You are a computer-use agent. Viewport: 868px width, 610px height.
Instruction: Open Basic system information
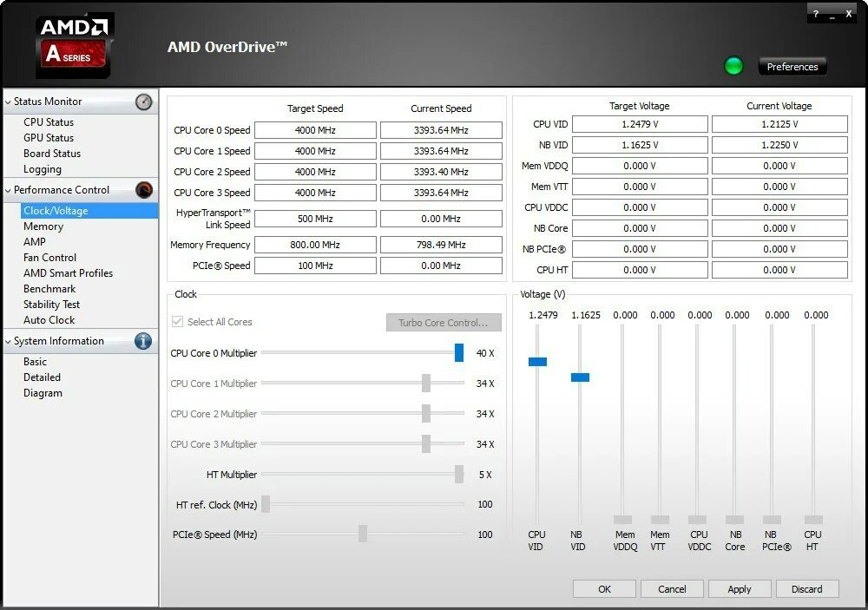(x=35, y=362)
